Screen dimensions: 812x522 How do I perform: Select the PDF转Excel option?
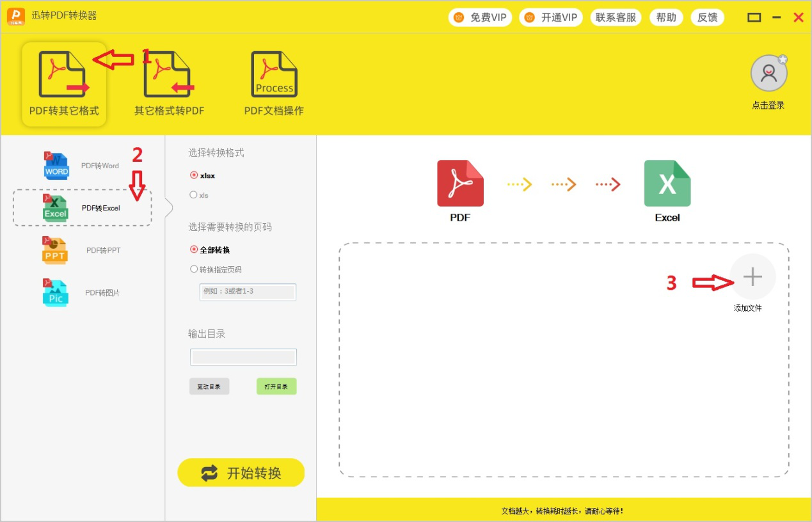click(x=83, y=208)
